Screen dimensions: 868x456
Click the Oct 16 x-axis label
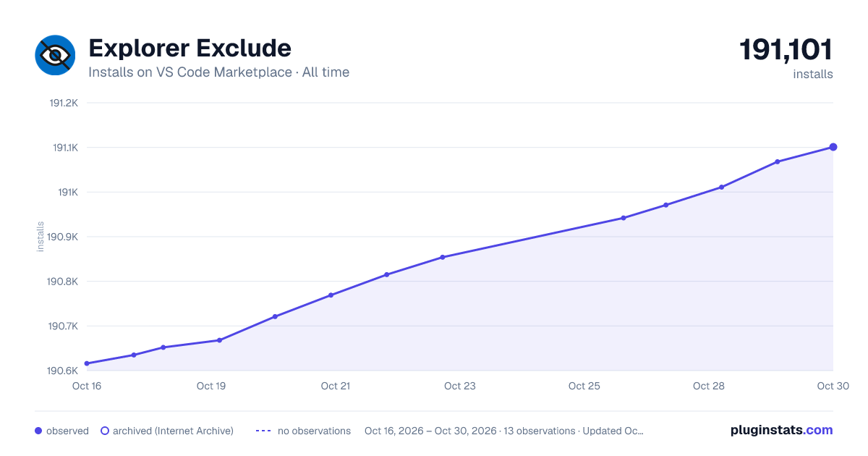tap(87, 386)
